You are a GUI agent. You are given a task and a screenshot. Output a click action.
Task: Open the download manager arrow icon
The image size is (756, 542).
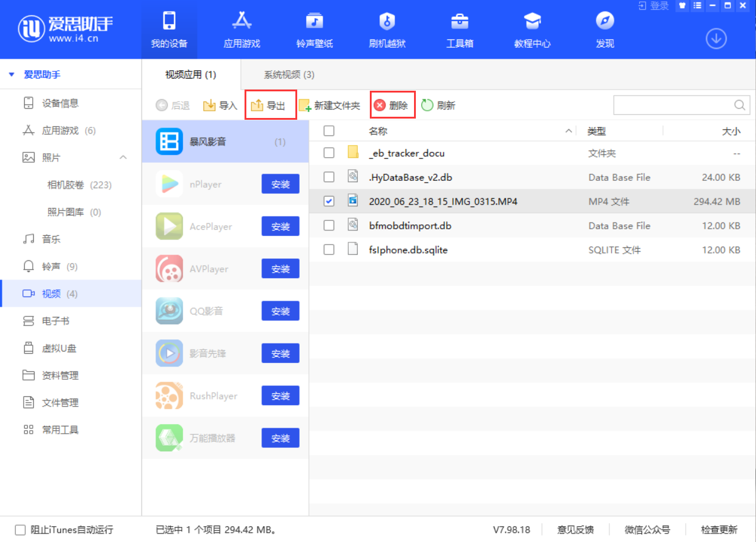click(716, 39)
